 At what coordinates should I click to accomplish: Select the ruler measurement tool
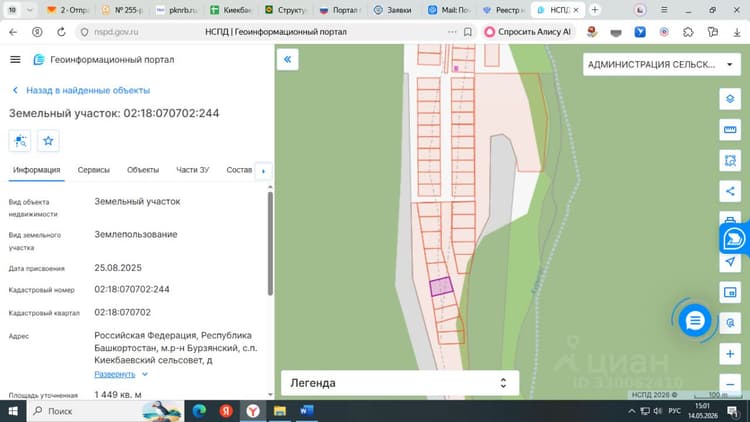[730, 130]
